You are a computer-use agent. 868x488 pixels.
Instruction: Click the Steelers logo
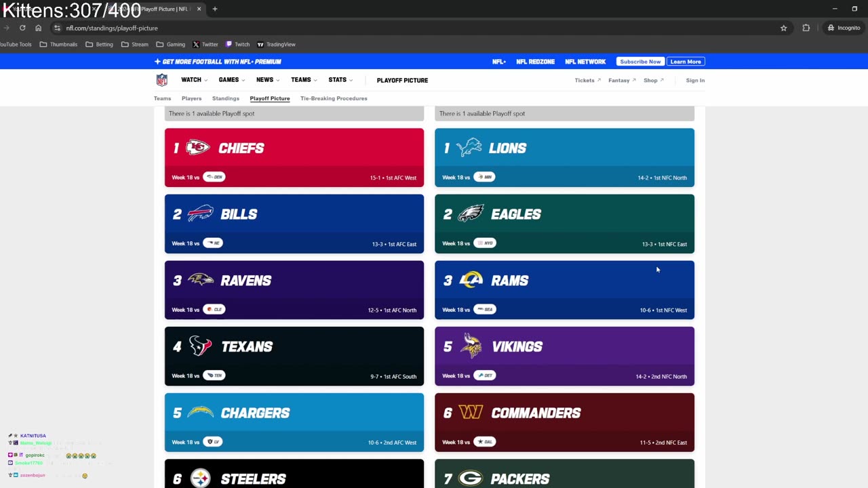click(x=200, y=479)
